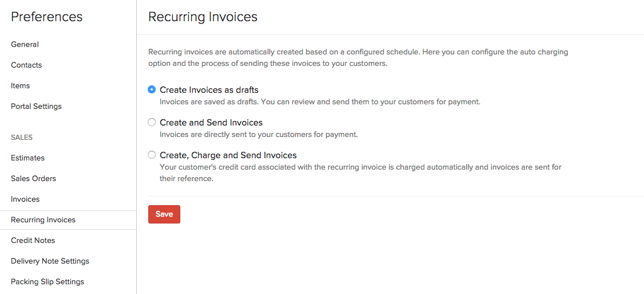Click the Create Invoices as drafts label
Screen dimensions: 644x294
coord(209,90)
